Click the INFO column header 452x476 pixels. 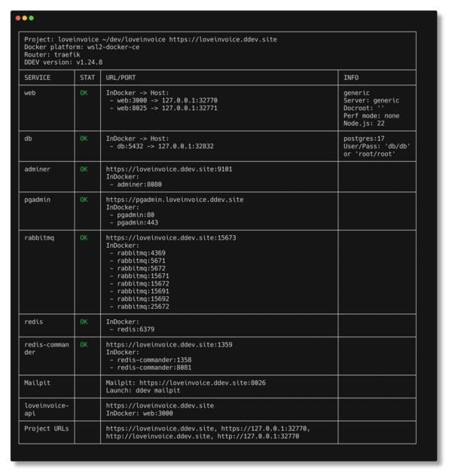tap(351, 78)
